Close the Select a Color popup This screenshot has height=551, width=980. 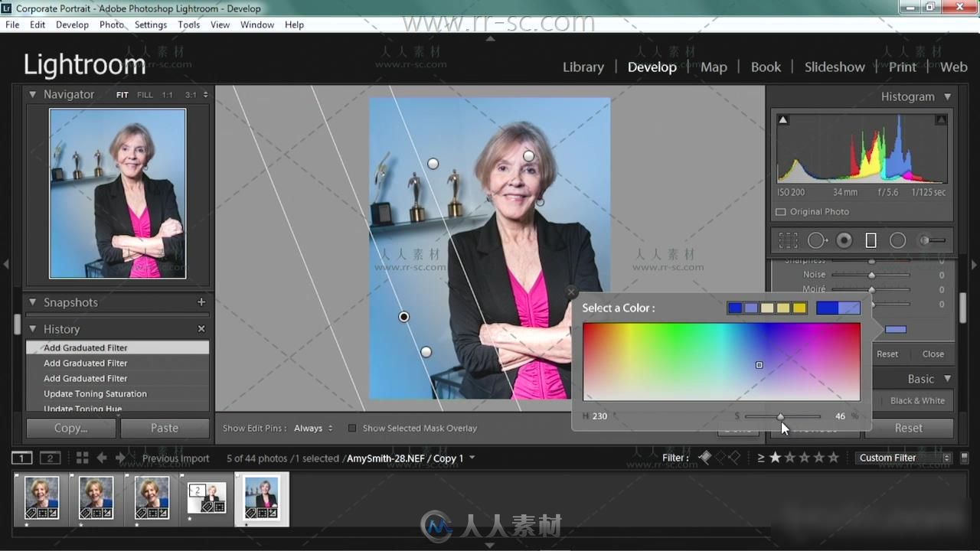571,292
